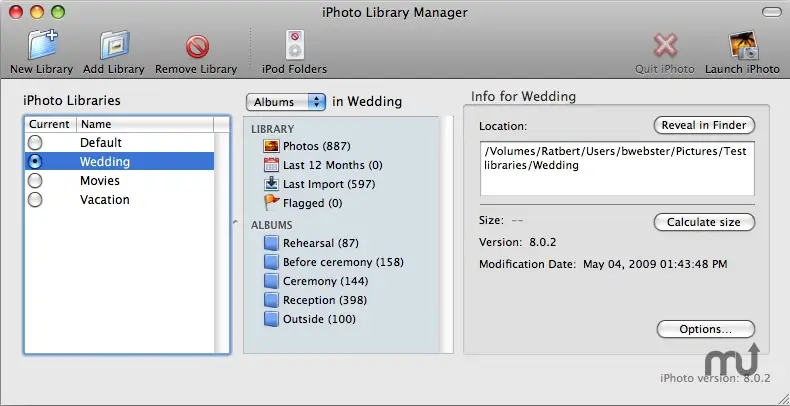Screen dimensions: 790x406
Task: Click the Quit iPhoto toolbar icon
Action: coord(665,46)
